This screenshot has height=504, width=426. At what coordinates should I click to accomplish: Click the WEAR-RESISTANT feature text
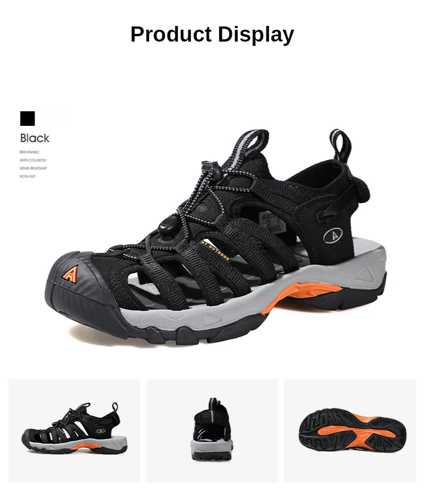[33, 168]
